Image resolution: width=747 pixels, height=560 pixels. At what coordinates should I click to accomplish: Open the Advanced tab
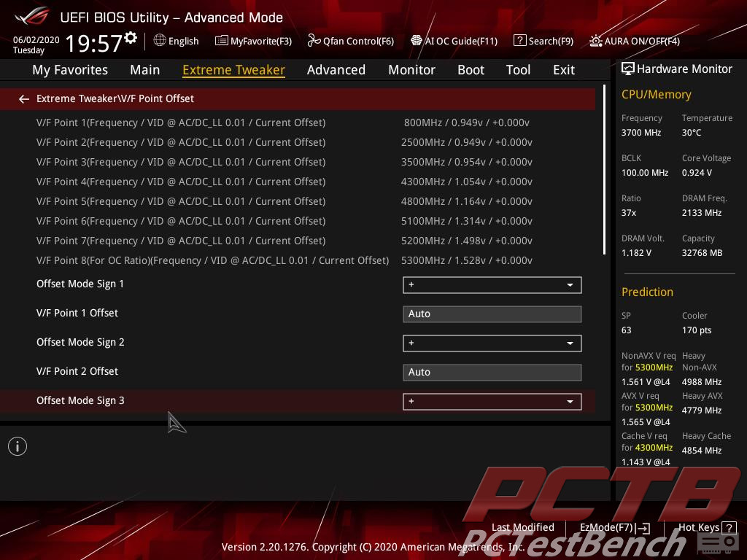coord(336,70)
